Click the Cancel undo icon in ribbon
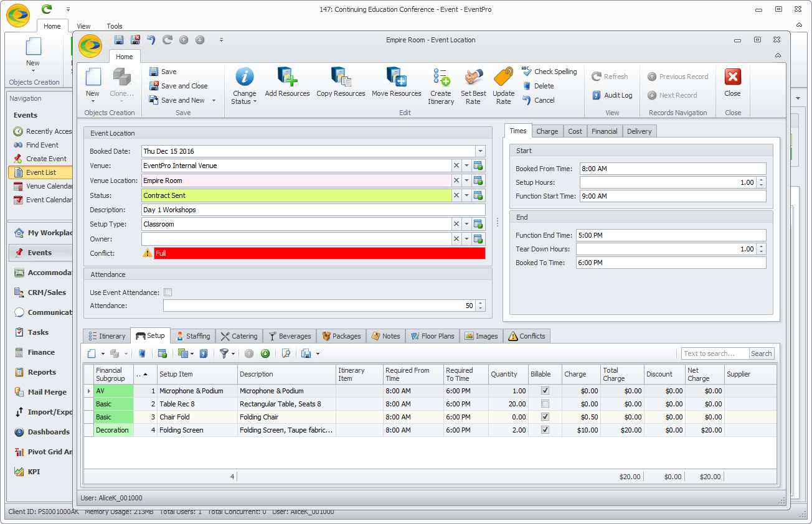 (x=527, y=100)
